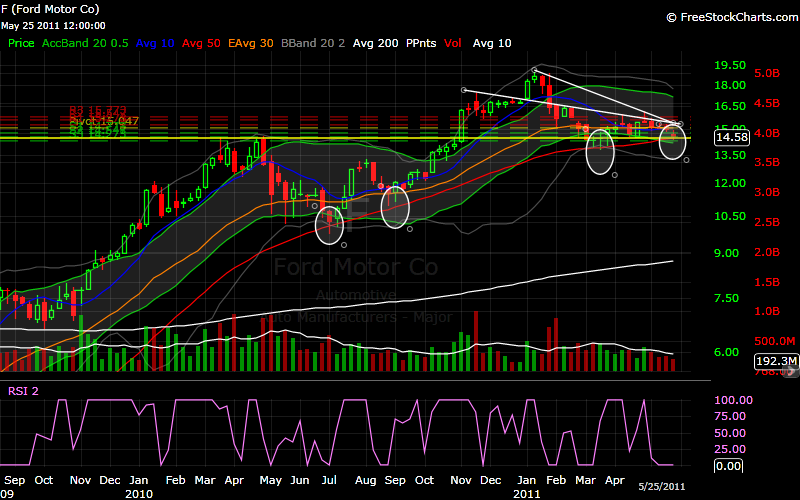Click the 5/25/2011 date label
Image resolution: width=800 pixels, height=500 pixels.
[662, 486]
